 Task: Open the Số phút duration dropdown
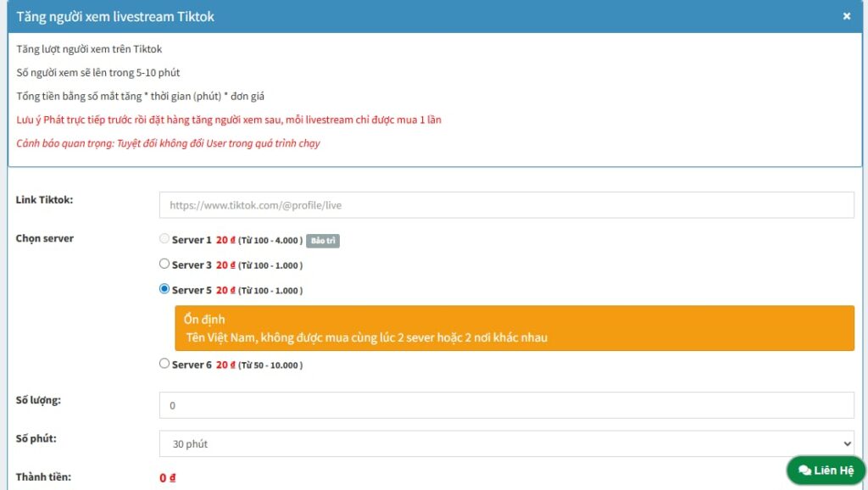click(507, 443)
